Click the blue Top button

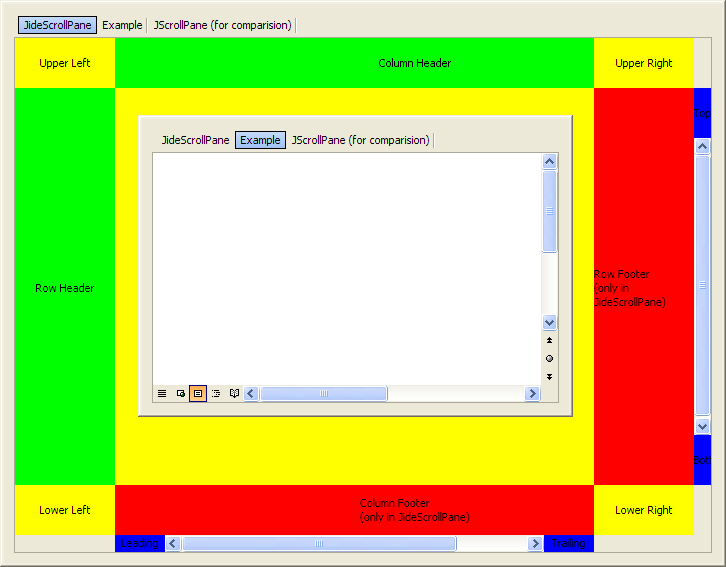tap(702, 113)
